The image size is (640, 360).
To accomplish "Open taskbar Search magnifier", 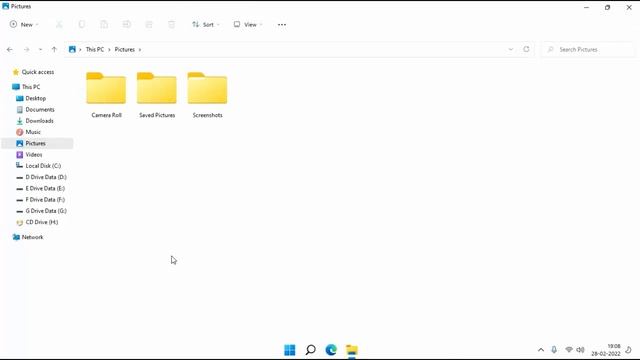I will click(311, 350).
